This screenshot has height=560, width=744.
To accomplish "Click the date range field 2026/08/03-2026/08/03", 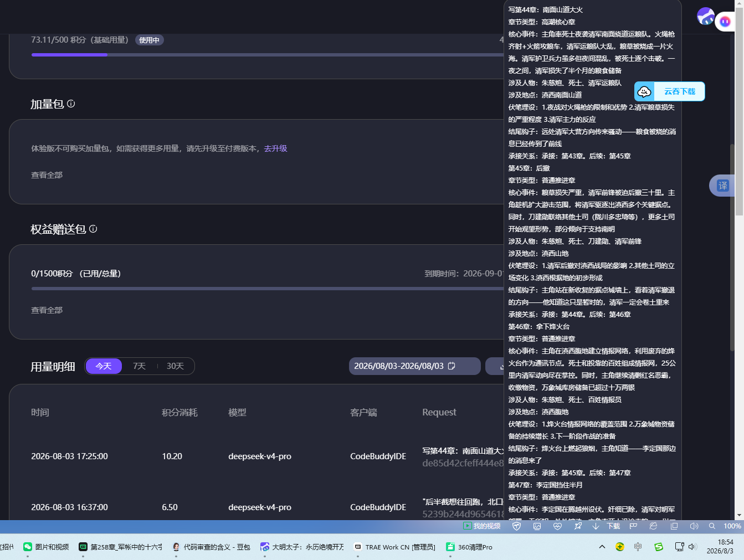I will [x=414, y=366].
